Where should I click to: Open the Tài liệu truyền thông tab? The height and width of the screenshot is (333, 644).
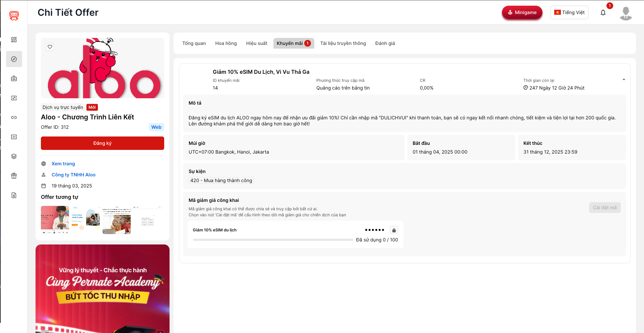coord(343,43)
